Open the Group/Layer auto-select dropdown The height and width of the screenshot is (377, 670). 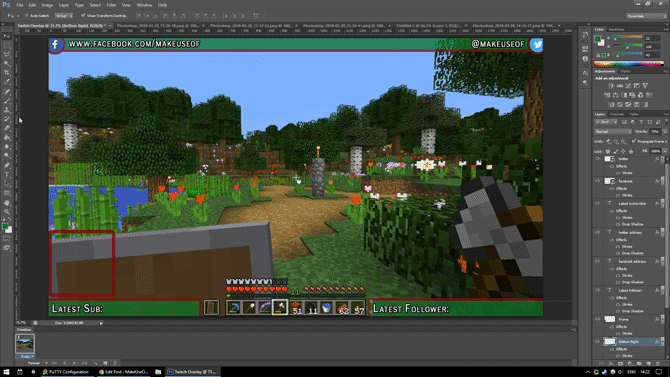pos(64,16)
